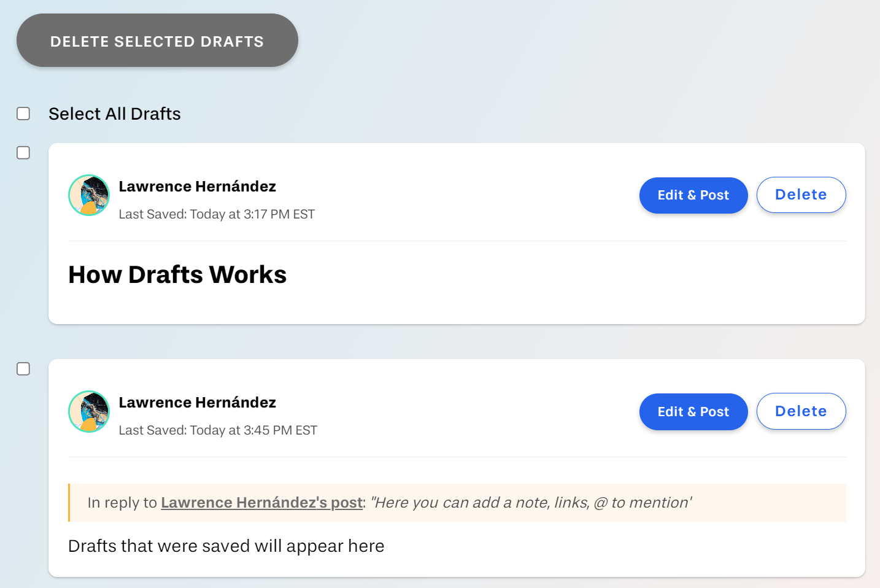
Task: Delete the How Drafts Works draft
Action: 801,195
